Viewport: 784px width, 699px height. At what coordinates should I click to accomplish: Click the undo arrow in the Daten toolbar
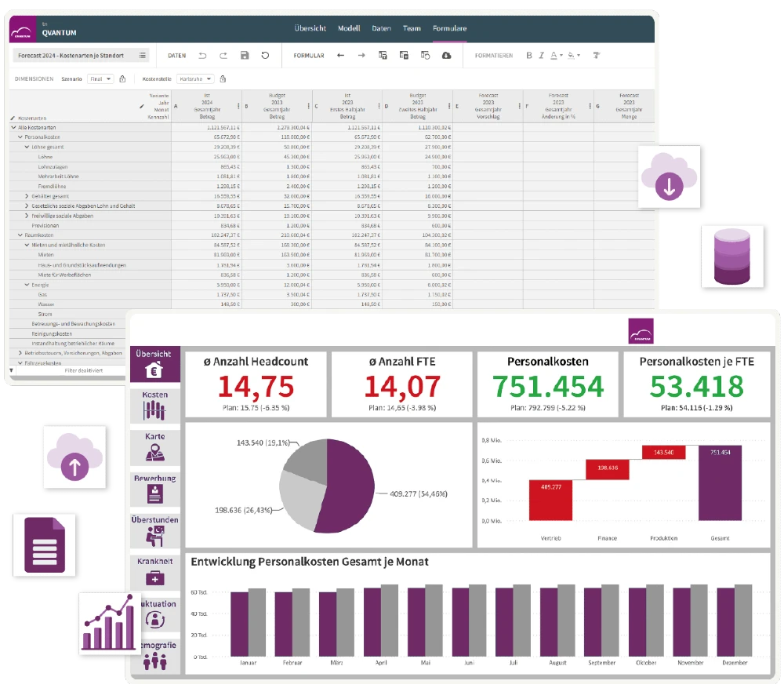click(203, 56)
